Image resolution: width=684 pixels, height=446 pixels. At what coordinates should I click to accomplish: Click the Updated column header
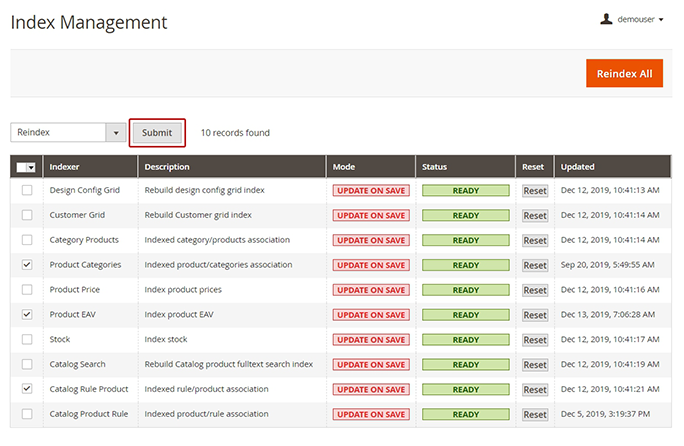(578, 167)
